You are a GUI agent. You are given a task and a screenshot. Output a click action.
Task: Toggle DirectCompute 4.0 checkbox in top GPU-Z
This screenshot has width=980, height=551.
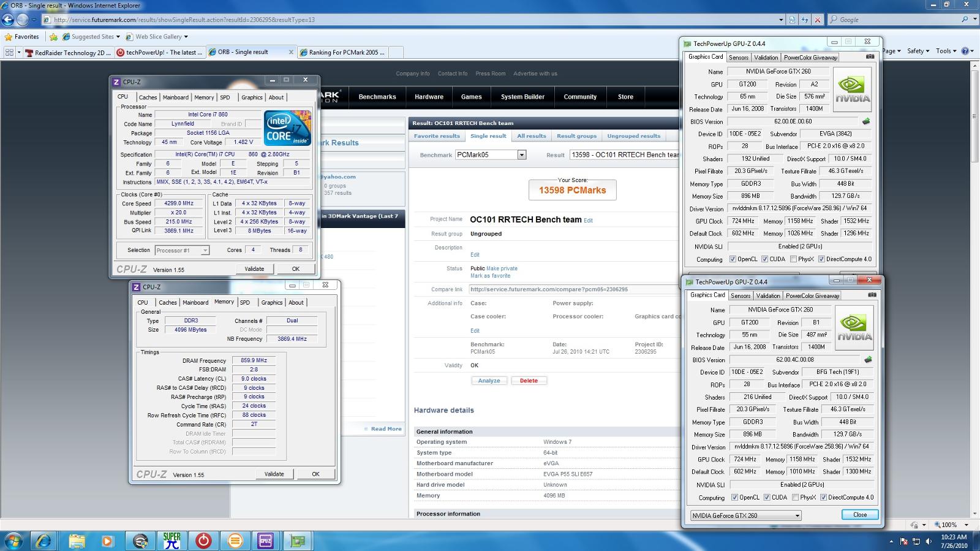click(x=821, y=259)
